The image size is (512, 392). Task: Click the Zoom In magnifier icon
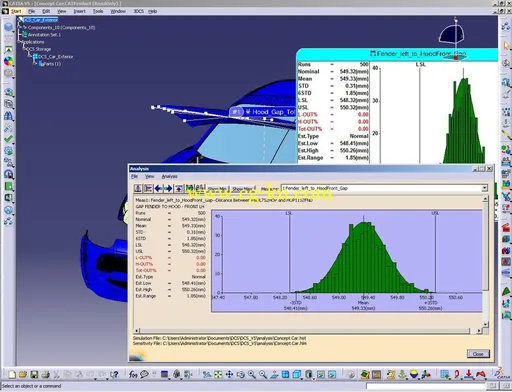(252, 374)
